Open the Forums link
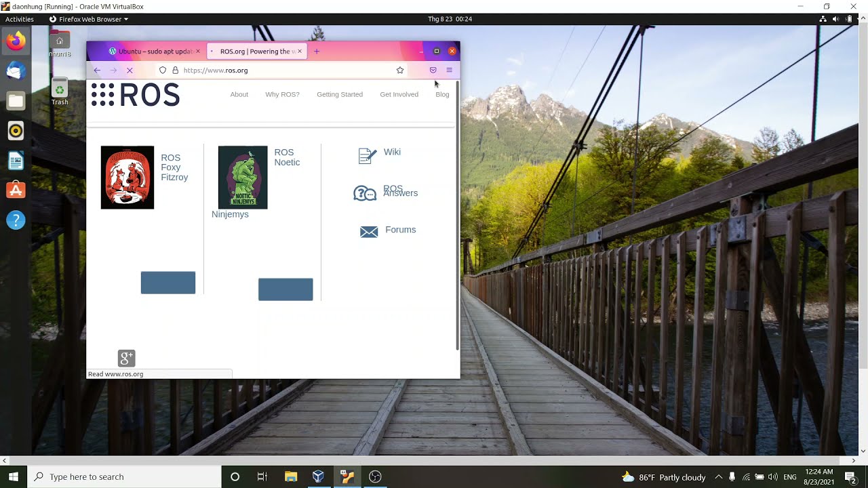The image size is (868, 488). pyautogui.click(x=400, y=230)
